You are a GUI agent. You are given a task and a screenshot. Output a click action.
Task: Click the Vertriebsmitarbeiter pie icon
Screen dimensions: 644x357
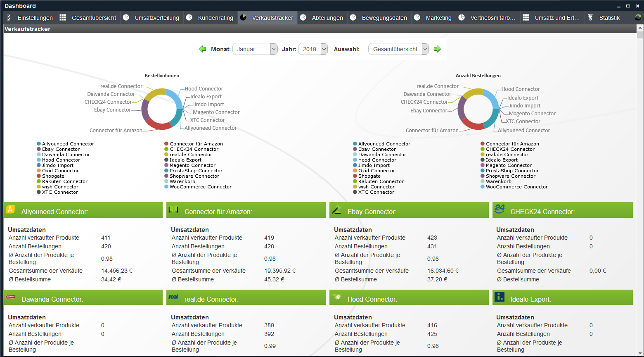pyautogui.click(x=462, y=17)
